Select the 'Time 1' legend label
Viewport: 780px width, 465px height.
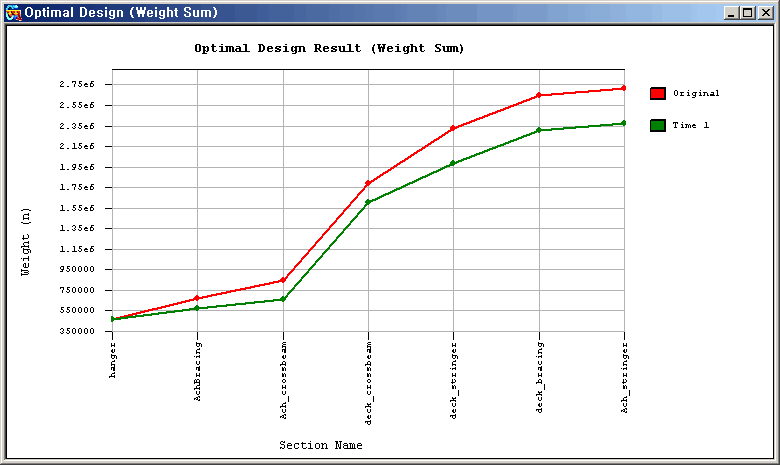click(x=690, y=125)
